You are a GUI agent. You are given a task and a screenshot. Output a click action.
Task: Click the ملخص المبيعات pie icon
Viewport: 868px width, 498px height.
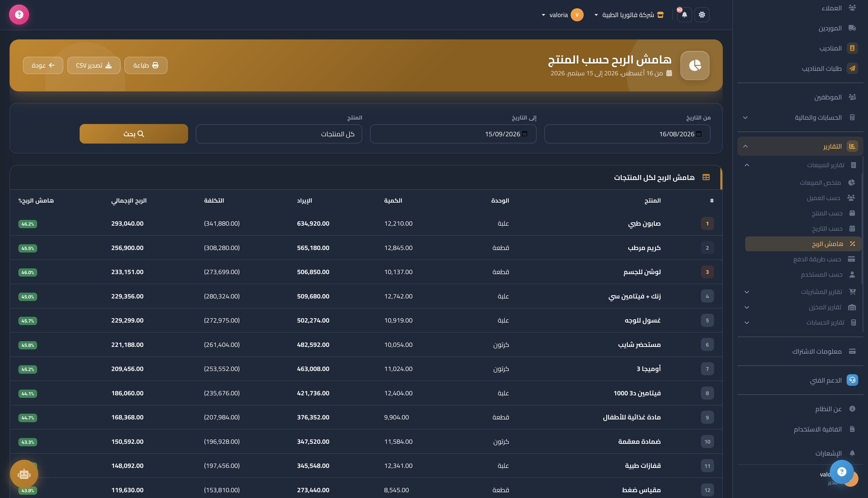coord(852,182)
